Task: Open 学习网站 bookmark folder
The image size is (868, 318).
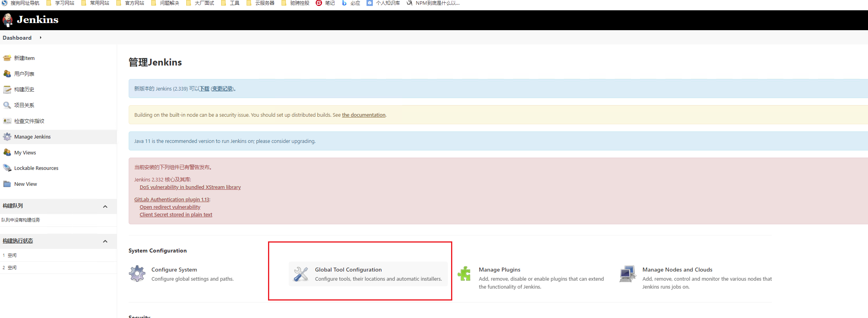Action: point(60,3)
